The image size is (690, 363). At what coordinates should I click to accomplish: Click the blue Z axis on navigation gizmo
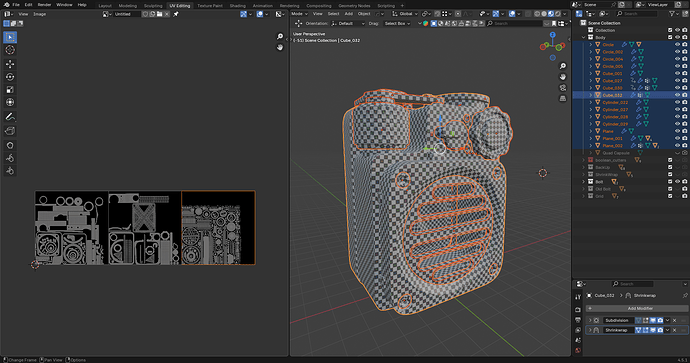click(553, 35)
